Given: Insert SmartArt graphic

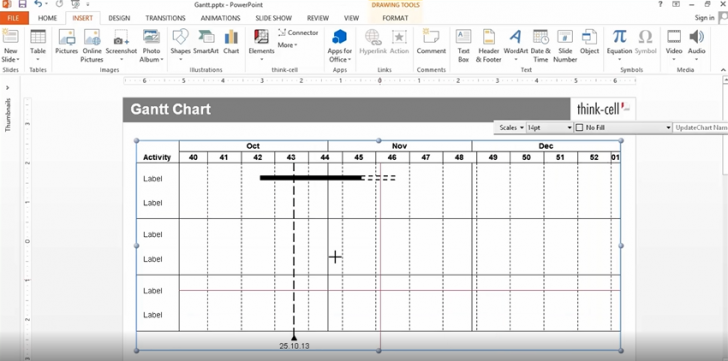Looking at the screenshot, I should [206, 42].
